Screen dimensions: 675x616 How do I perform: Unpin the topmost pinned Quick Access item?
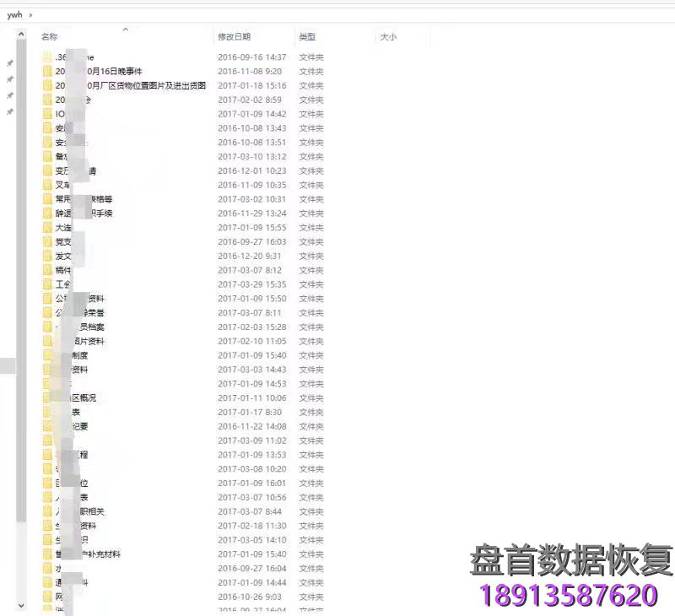[9, 61]
